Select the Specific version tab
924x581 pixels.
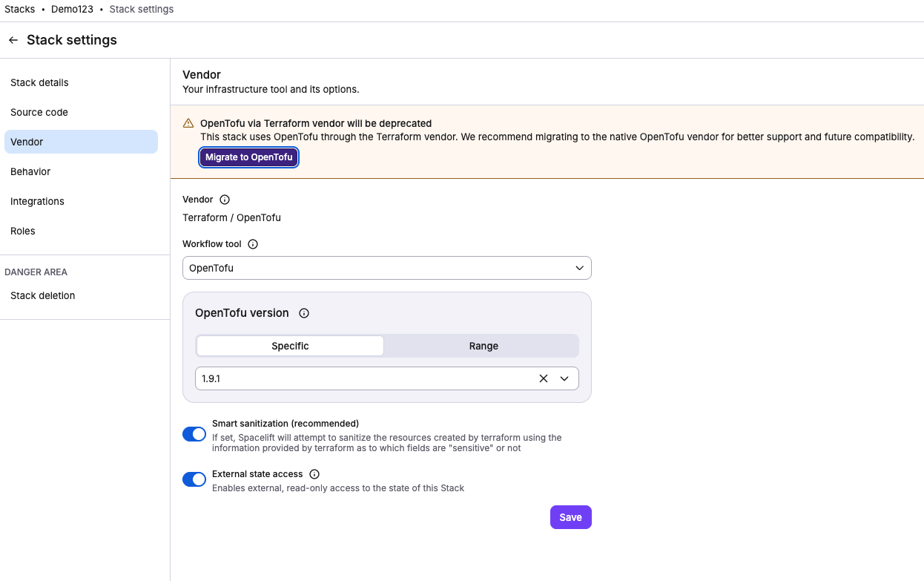coord(290,346)
